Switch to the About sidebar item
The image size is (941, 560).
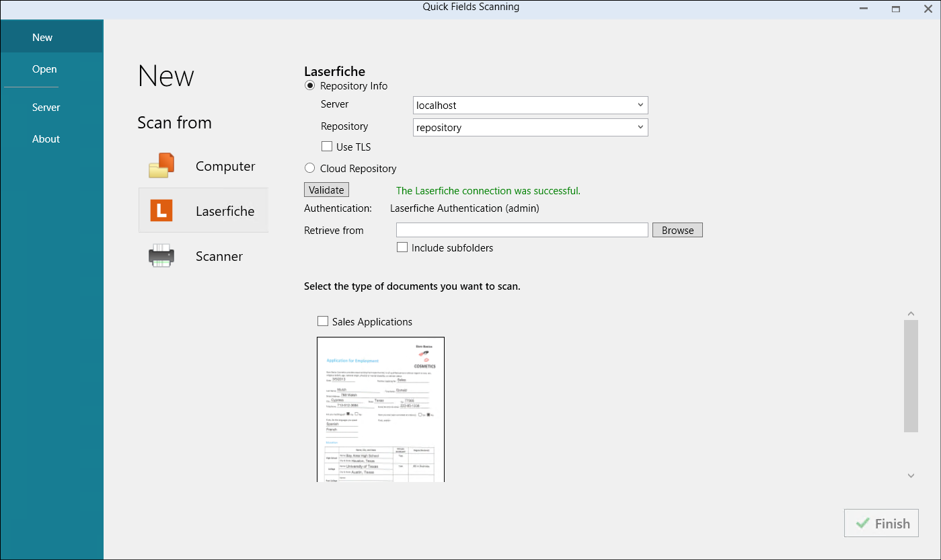pyautogui.click(x=46, y=139)
